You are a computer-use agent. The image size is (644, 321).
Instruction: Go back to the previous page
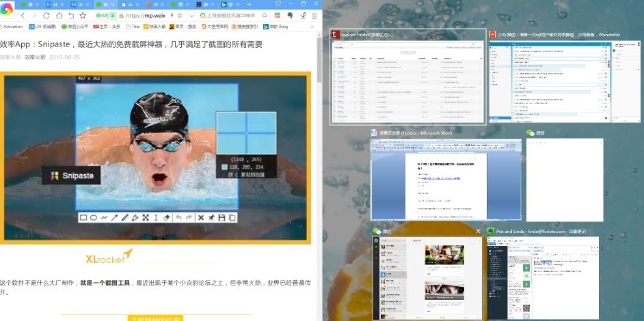(x=23, y=16)
